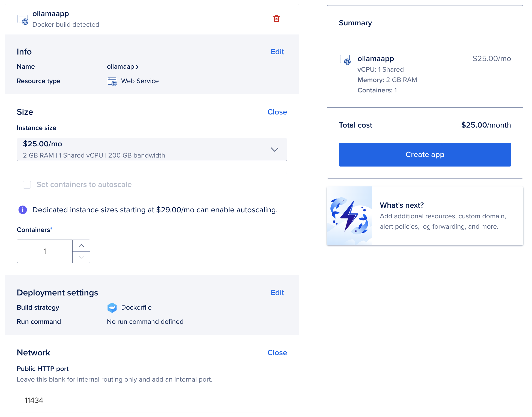Screen dimensions: 532x417
Task: Edit the Deployment settings section
Action: coord(277,293)
